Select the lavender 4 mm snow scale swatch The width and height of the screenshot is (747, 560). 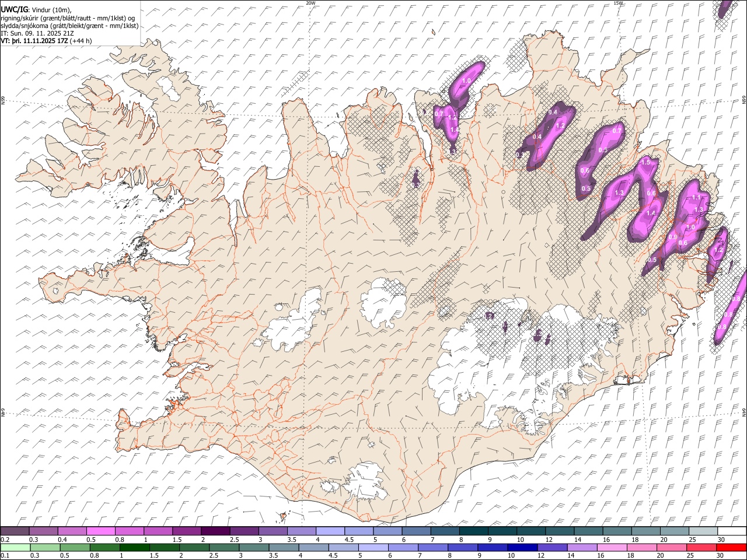[x=330, y=531]
